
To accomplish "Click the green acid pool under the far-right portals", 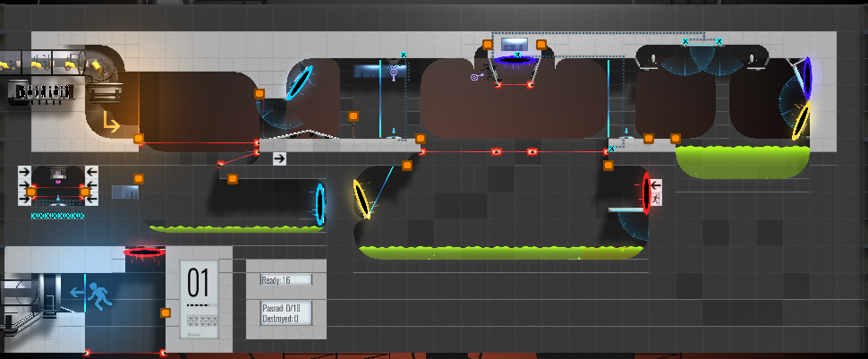I will pos(743,161).
